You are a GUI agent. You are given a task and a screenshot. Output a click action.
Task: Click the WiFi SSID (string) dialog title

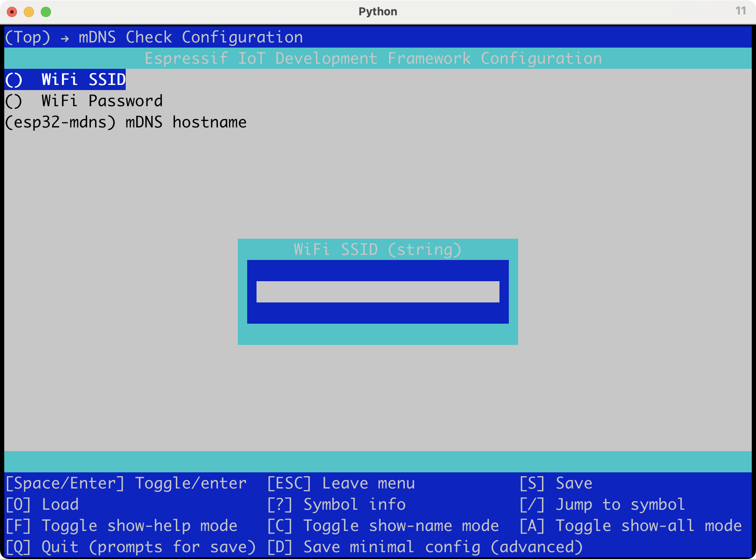(x=378, y=249)
